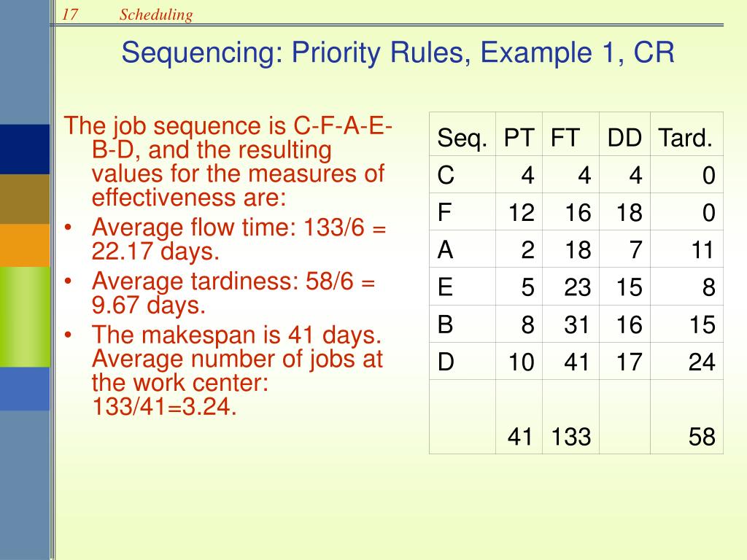Click the Average flow time bullet text
Image resolution: width=747 pixels, height=560 pixels.
click(x=239, y=241)
